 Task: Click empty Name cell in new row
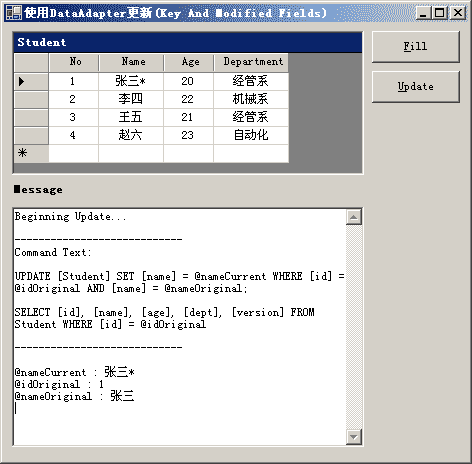point(131,153)
